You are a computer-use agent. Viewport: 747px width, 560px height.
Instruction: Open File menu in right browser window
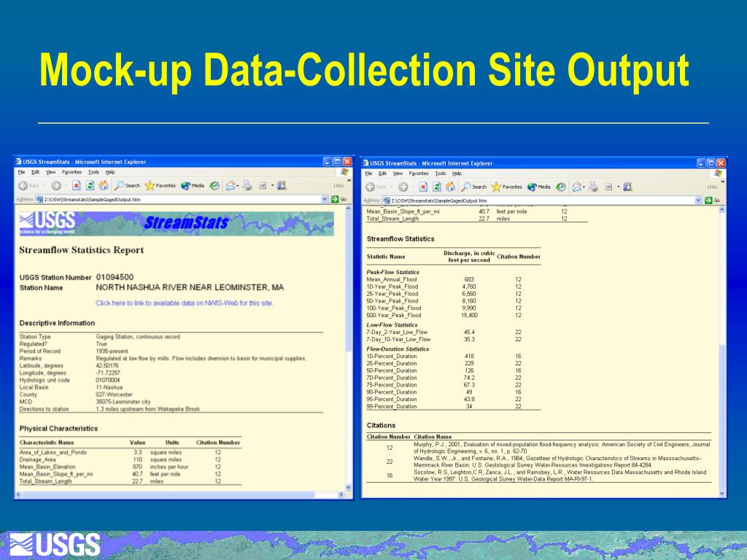pyautogui.click(x=368, y=174)
